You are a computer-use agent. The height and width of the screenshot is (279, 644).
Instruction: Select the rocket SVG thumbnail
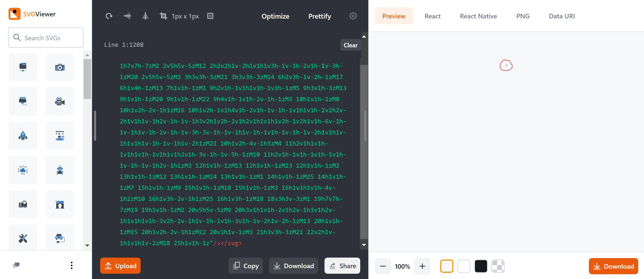pyautogui.click(x=23, y=136)
